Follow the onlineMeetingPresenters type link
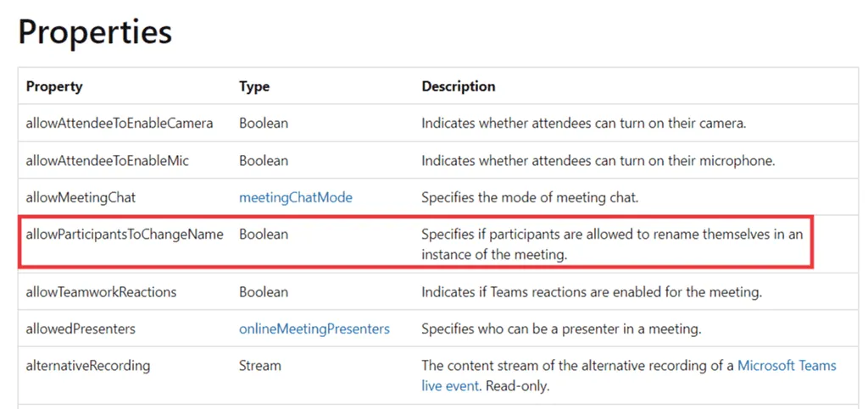868x409 pixels. (x=314, y=329)
